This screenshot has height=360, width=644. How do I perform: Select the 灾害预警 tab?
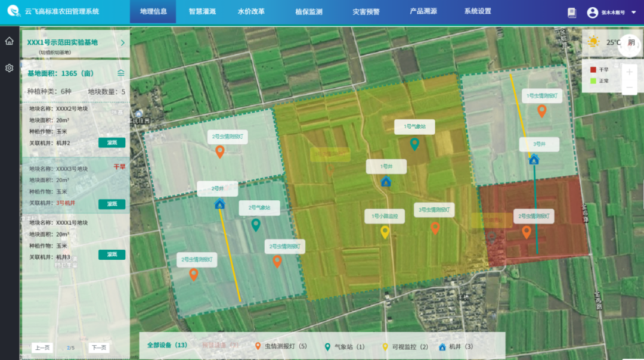(366, 11)
